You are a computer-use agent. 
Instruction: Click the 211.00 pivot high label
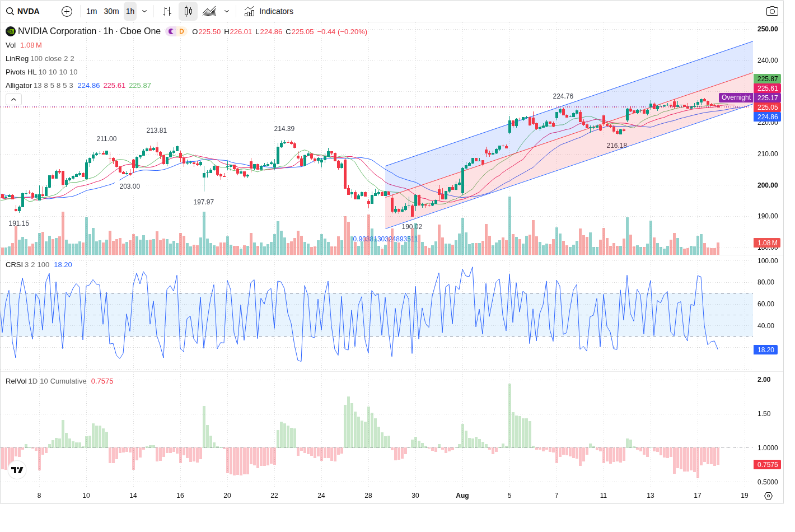[106, 139]
